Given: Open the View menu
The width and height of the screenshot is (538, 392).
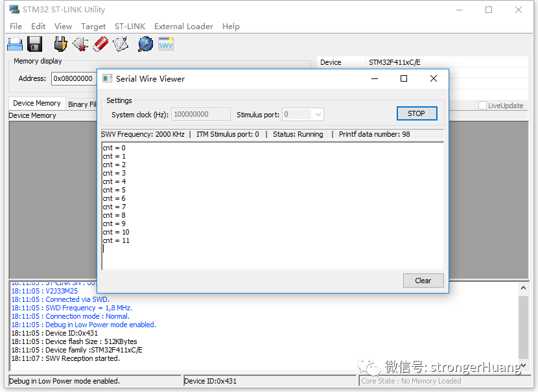Looking at the screenshot, I should pyautogui.click(x=63, y=27).
